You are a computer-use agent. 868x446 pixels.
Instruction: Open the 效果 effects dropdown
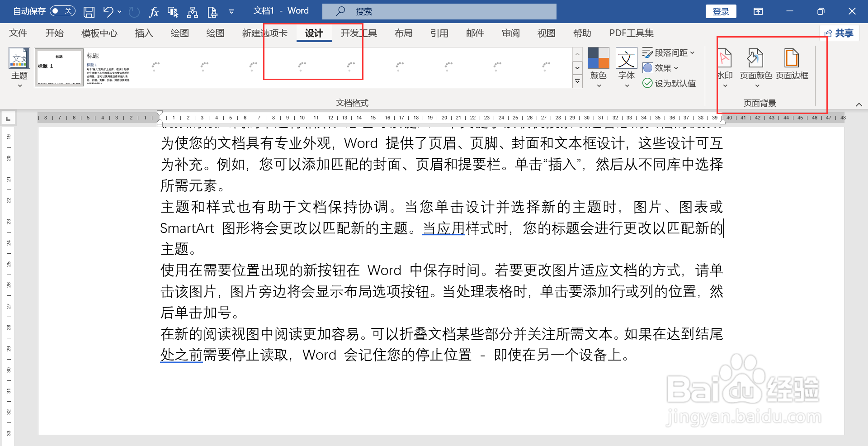[661, 68]
